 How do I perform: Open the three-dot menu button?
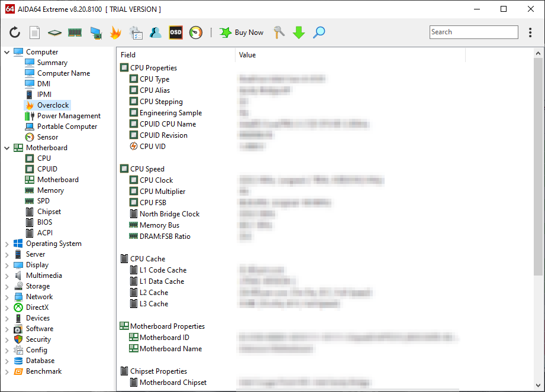coord(530,33)
